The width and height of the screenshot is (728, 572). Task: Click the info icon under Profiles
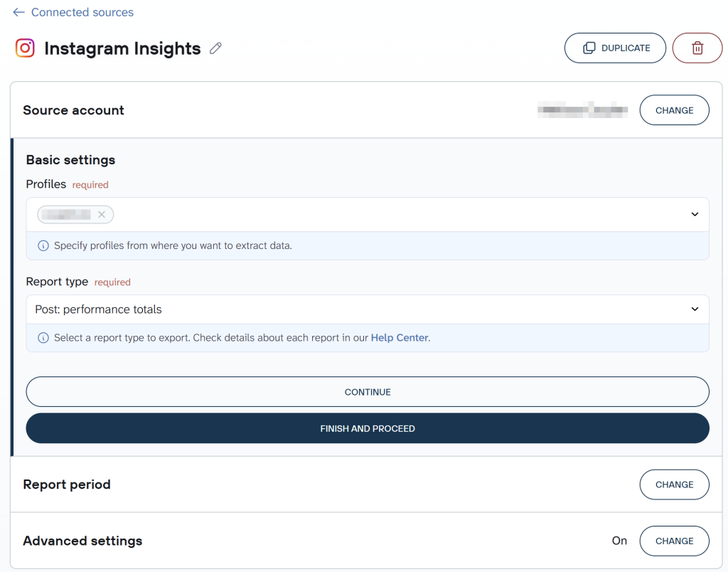pyautogui.click(x=43, y=246)
